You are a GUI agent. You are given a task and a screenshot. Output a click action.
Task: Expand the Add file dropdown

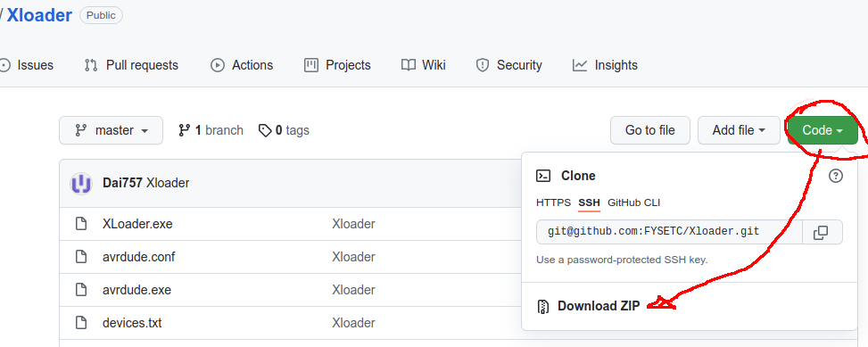tap(739, 130)
